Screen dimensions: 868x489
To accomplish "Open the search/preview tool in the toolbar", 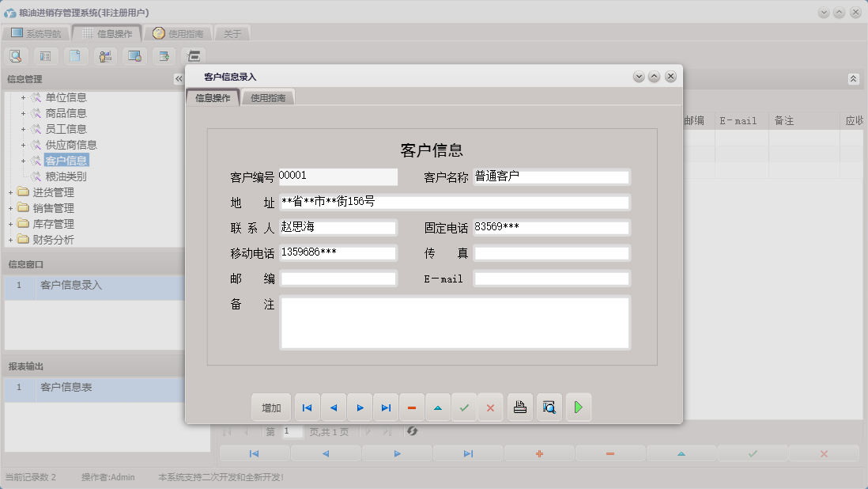I will click(16, 55).
